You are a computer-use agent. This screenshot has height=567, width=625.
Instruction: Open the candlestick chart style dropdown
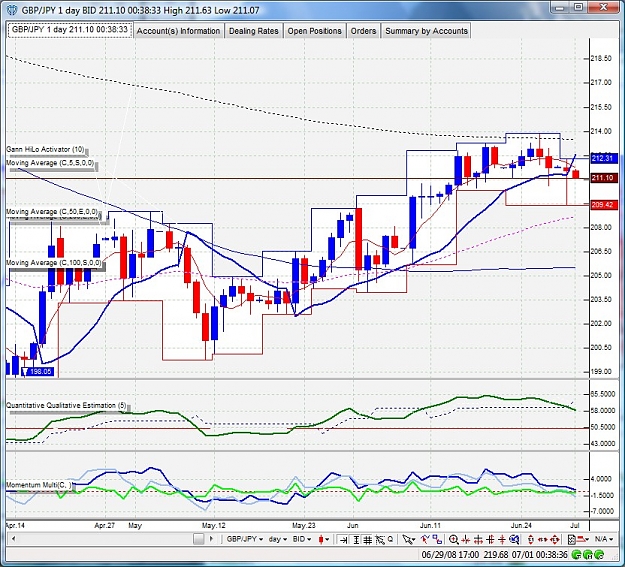point(324,539)
